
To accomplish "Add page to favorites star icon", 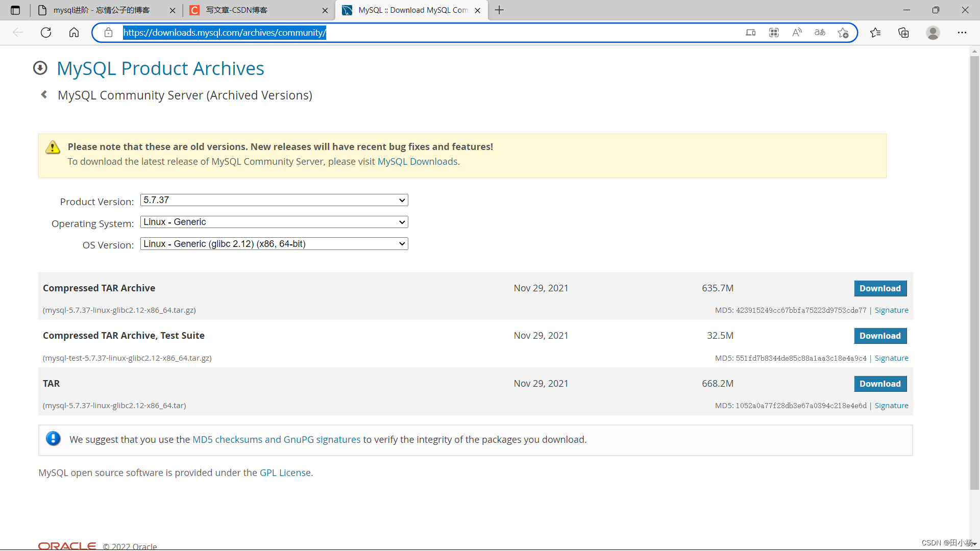I will (x=843, y=33).
